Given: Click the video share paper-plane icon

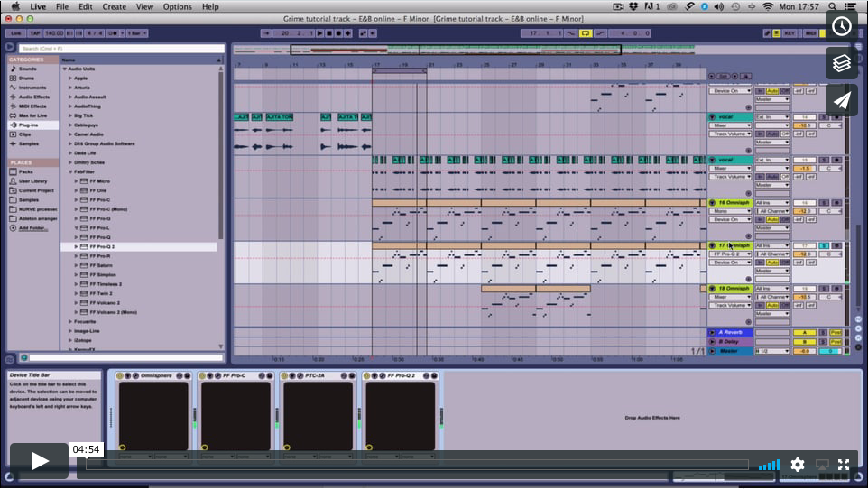Looking at the screenshot, I should pyautogui.click(x=842, y=100).
